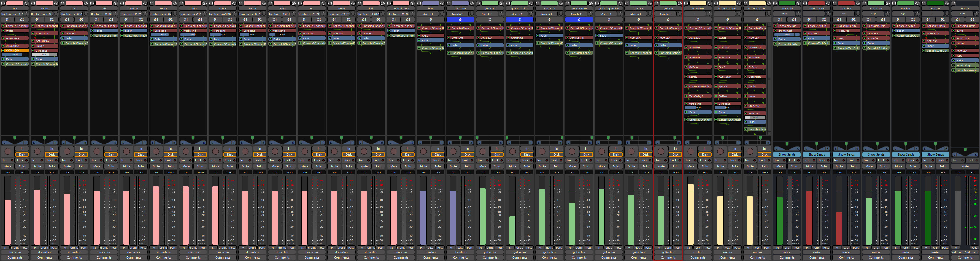
Task: Click the record arm button on hats
Action: (x=67, y=152)
